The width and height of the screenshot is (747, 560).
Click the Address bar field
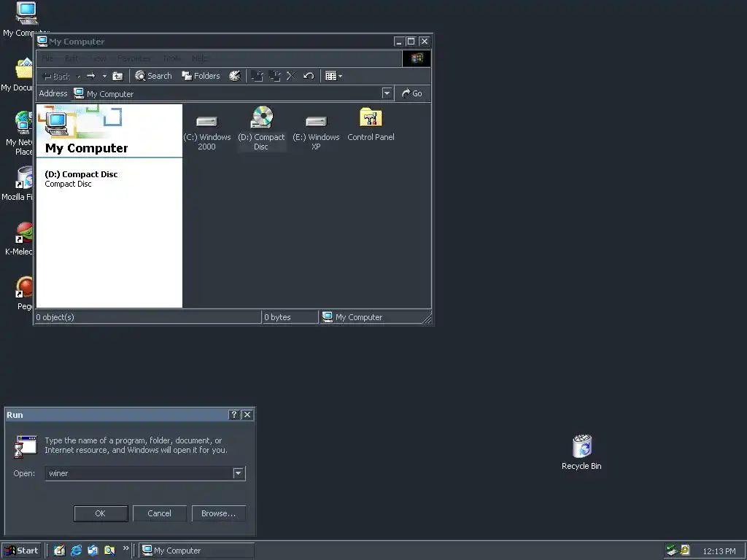click(232, 93)
